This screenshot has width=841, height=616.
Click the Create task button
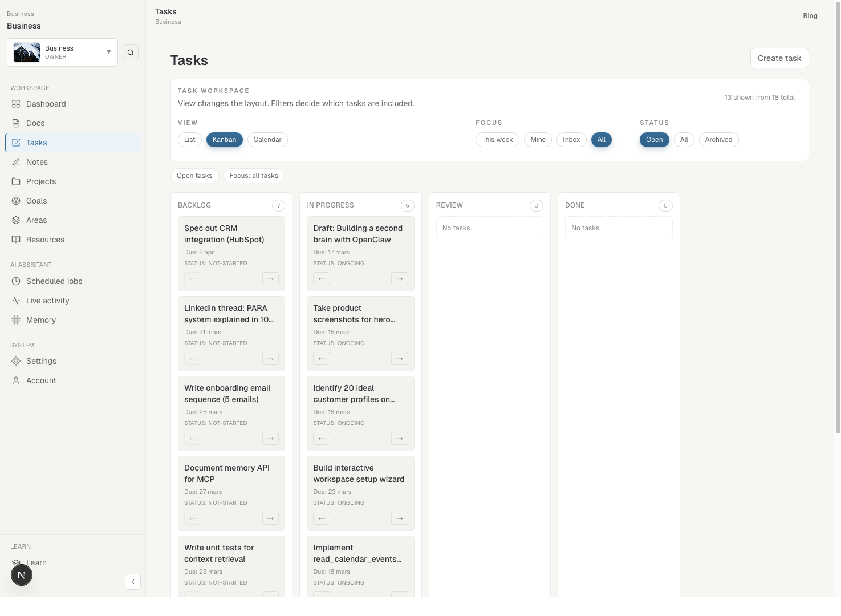click(779, 58)
